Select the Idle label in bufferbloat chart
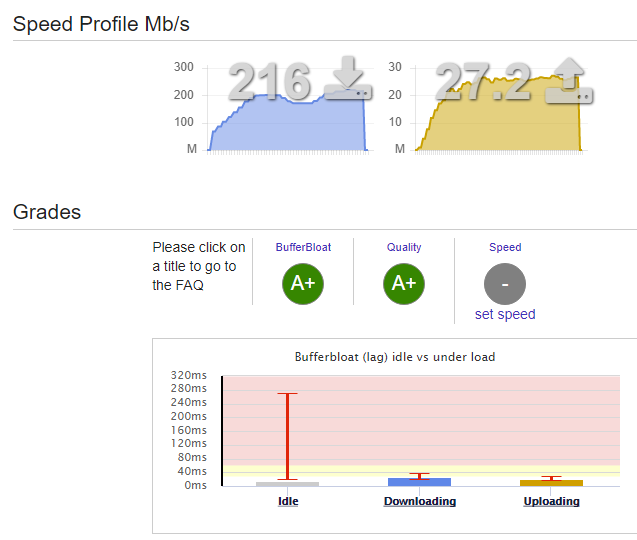This screenshot has width=637, height=540. point(288,501)
